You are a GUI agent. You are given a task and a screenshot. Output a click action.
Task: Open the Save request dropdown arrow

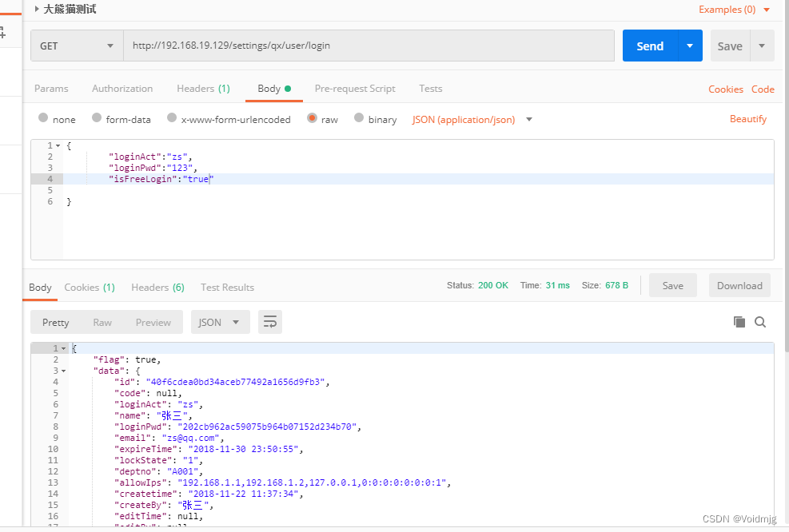pos(762,46)
